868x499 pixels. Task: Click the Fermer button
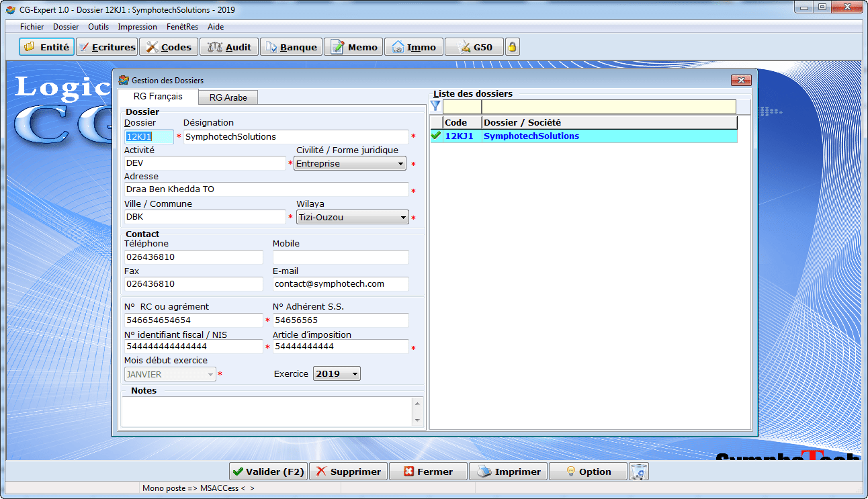click(428, 471)
